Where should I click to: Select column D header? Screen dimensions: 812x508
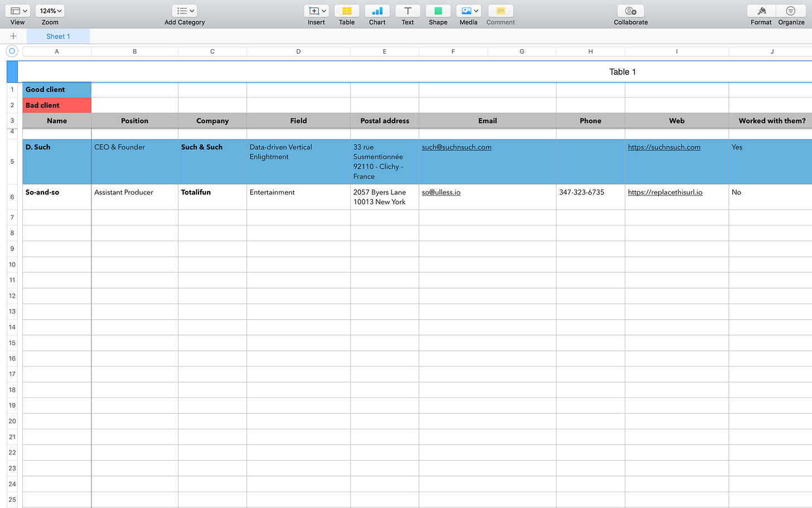(x=298, y=51)
